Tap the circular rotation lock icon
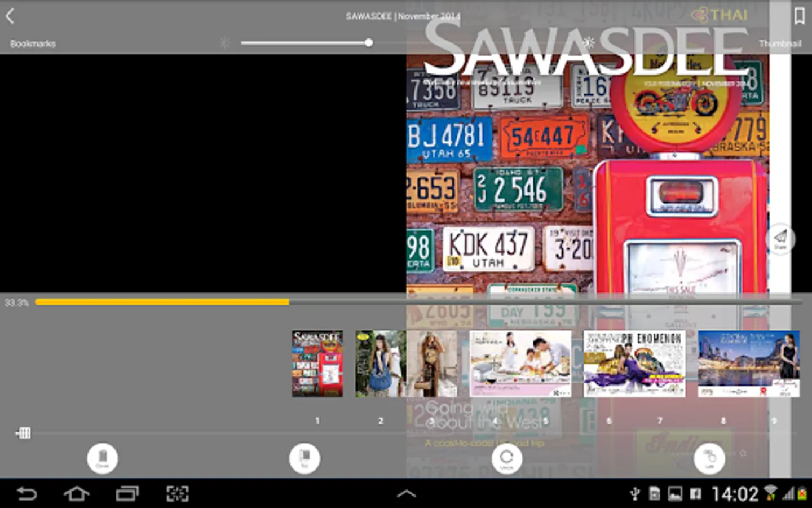This screenshot has height=508, width=812. point(506,458)
